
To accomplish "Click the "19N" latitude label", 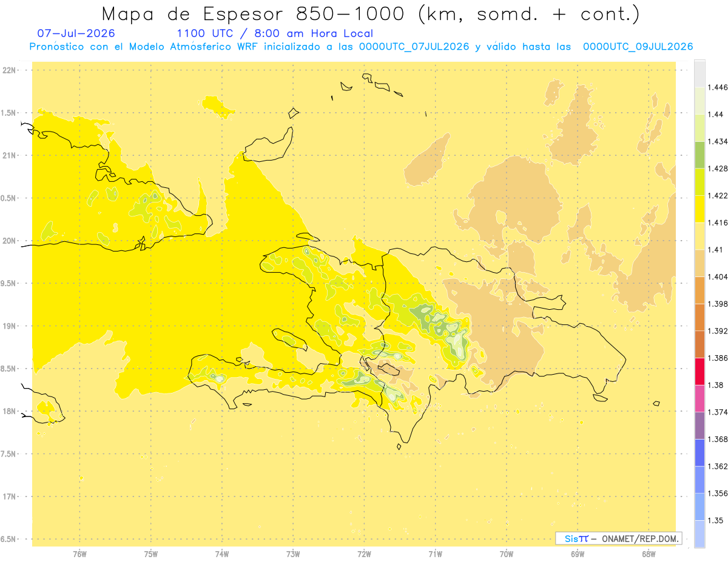I will (x=10, y=326).
